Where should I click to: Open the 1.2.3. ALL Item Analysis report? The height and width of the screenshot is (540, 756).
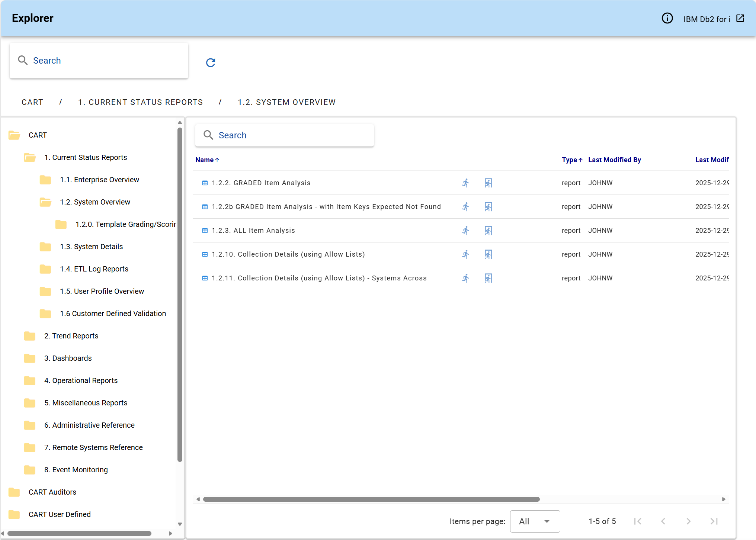pyautogui.click(x=253, y=231)
